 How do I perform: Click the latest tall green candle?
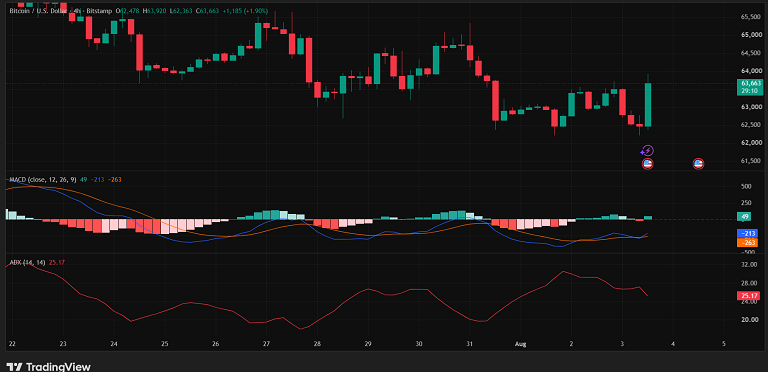[648, 104]
